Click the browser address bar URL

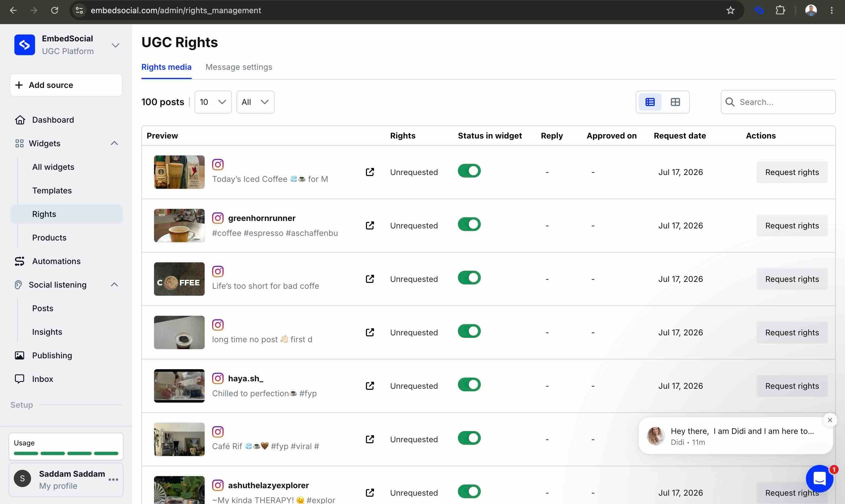176,11
